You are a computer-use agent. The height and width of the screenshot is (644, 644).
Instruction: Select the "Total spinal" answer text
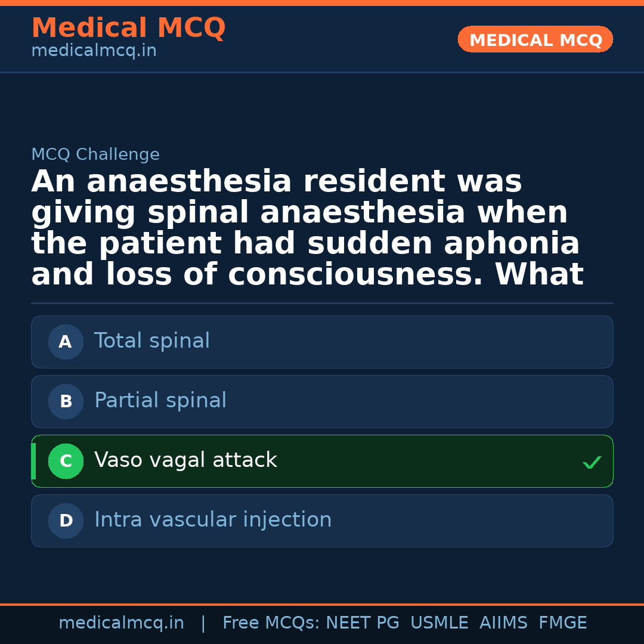pyautogui.click(x=152, y=341)
